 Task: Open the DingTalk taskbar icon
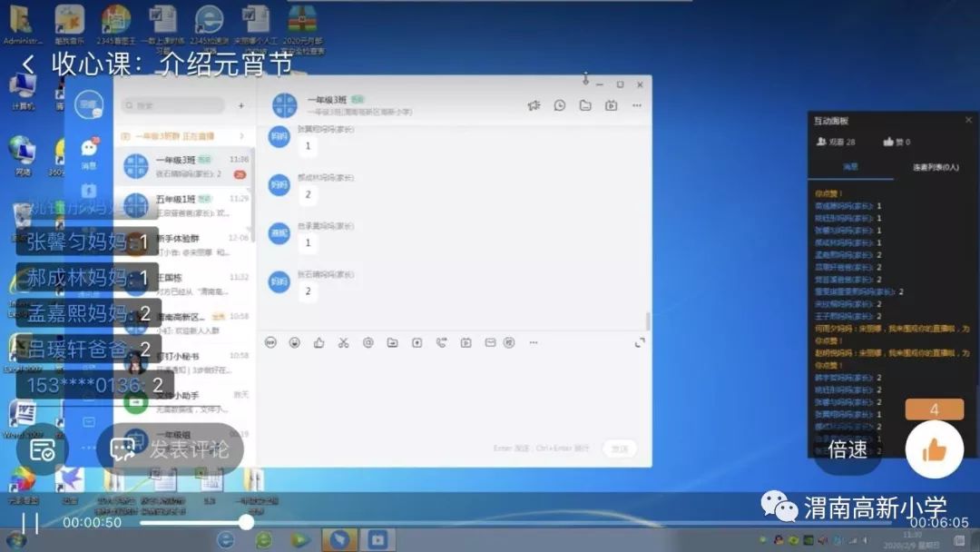[x=340, y=539]
